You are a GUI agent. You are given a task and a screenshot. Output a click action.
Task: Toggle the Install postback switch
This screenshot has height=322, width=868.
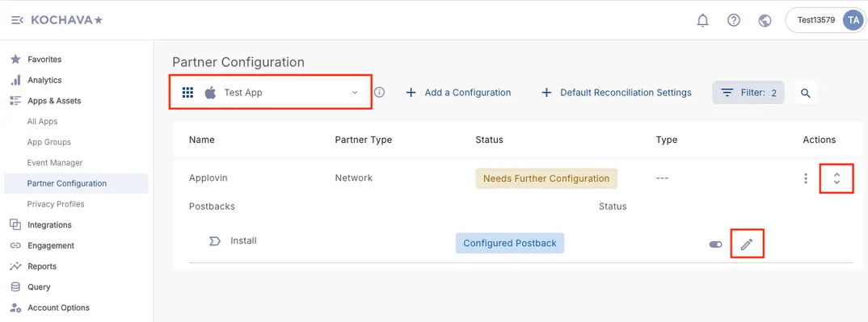point(716,245)
